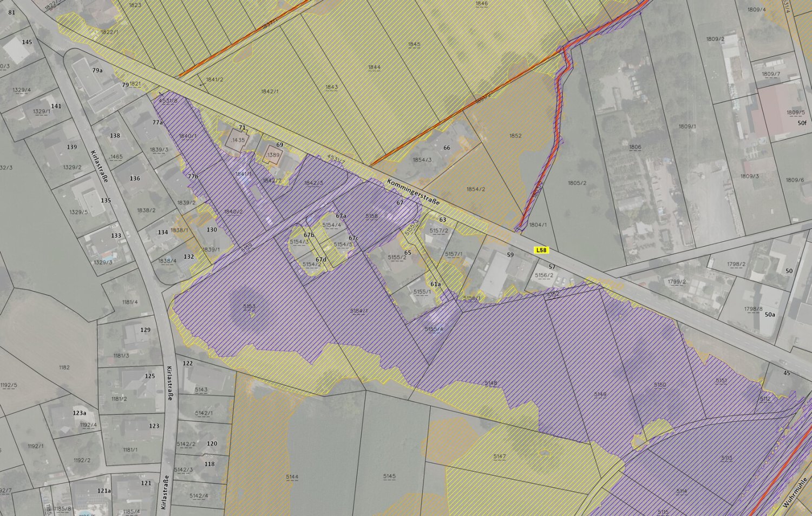Viewport: 812px width, 516px height.
Task: Select parcel 1854/2
Action: (x=476, y=189)
